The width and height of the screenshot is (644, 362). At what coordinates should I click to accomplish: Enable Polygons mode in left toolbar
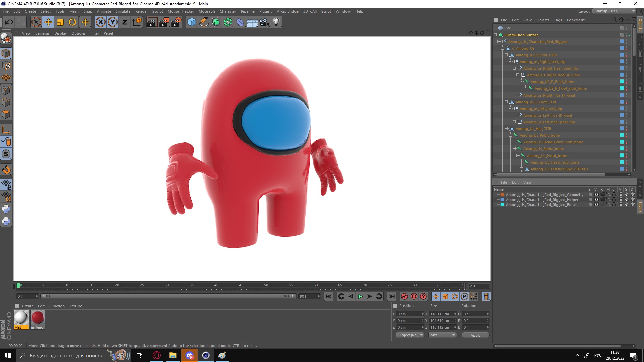tap(6, 114)
